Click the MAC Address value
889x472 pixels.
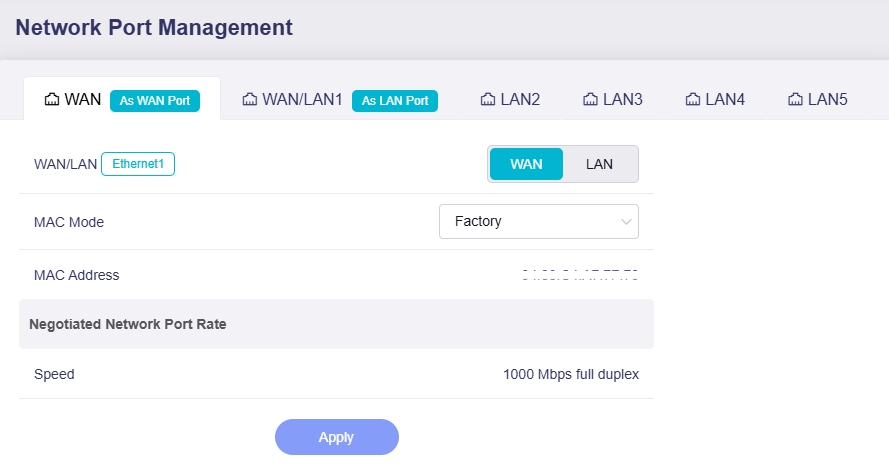click(x=580, y=275)
